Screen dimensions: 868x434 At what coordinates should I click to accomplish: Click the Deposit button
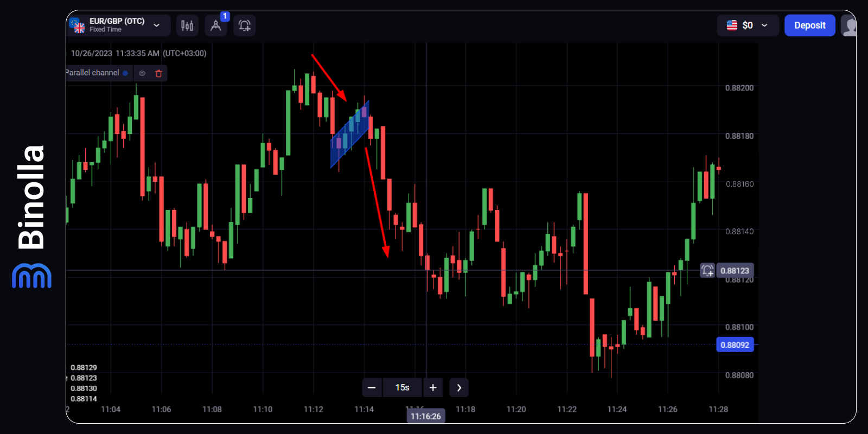(x=809, y=25)
